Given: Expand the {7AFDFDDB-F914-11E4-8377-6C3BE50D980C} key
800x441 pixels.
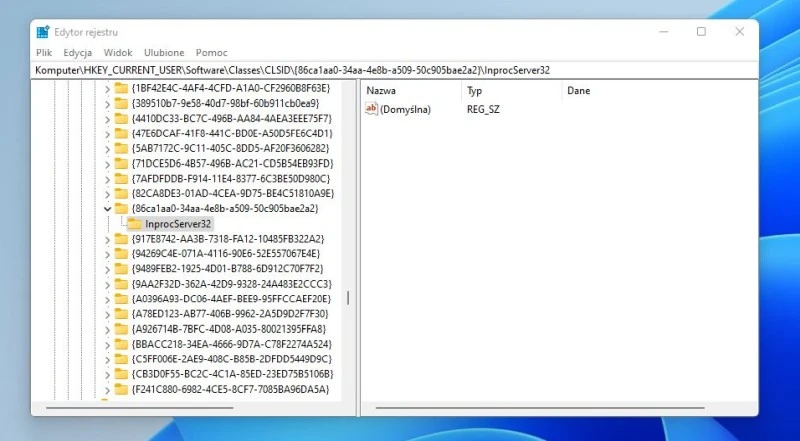Looking at the screenshot, I should 107,179.
